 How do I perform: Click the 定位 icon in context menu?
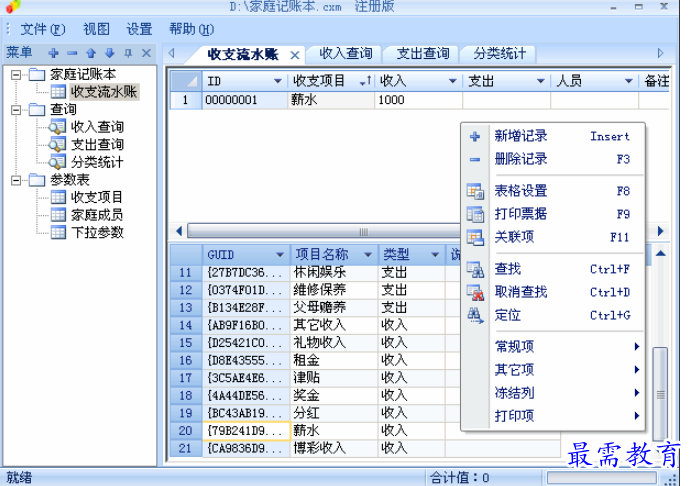[x=475, y=316]
